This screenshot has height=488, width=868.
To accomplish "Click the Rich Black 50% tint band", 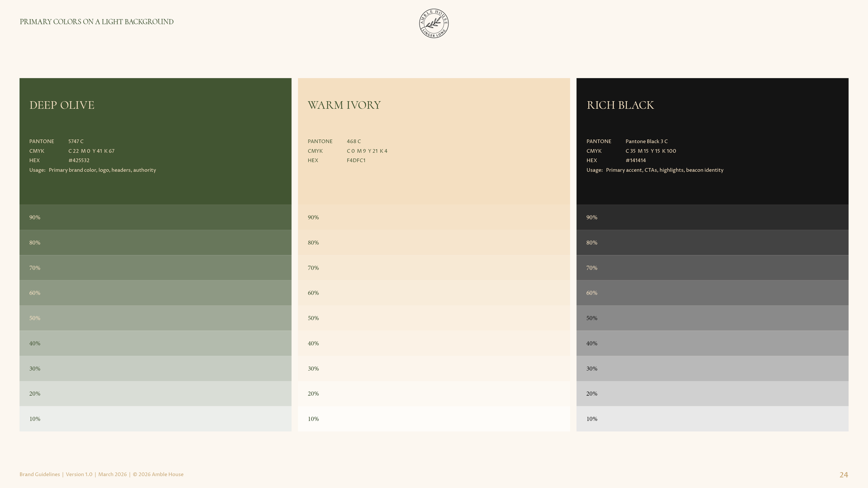I will [712, 318].
